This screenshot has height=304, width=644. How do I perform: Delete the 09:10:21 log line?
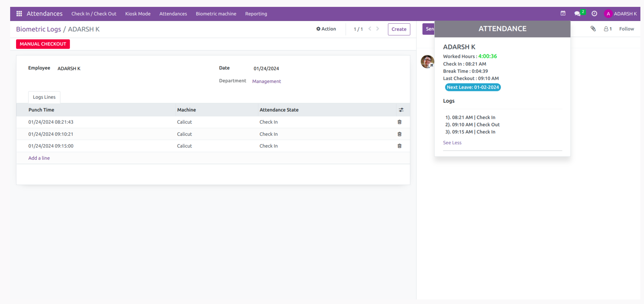pos(399,134)
